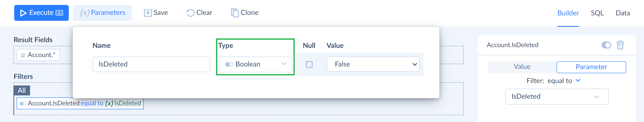Viewport: 644px width, 122px height.
Task: Open the Boolean type dropdown
Action: tap(255, 64)
